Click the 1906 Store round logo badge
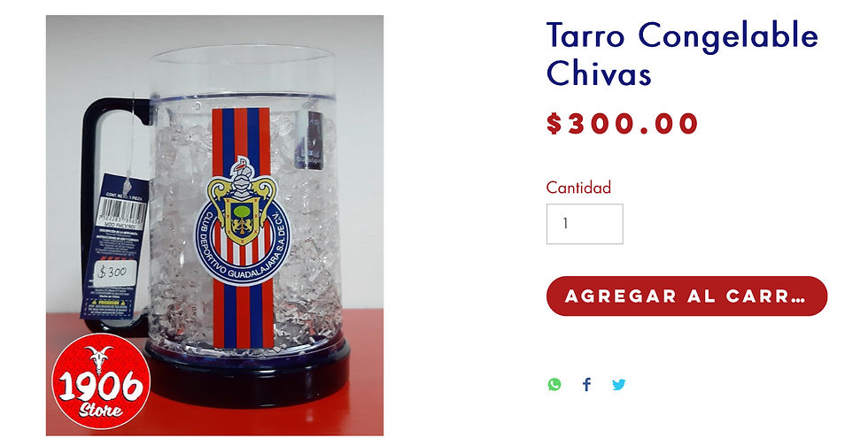868x446 pixels. tap(101, 381)
